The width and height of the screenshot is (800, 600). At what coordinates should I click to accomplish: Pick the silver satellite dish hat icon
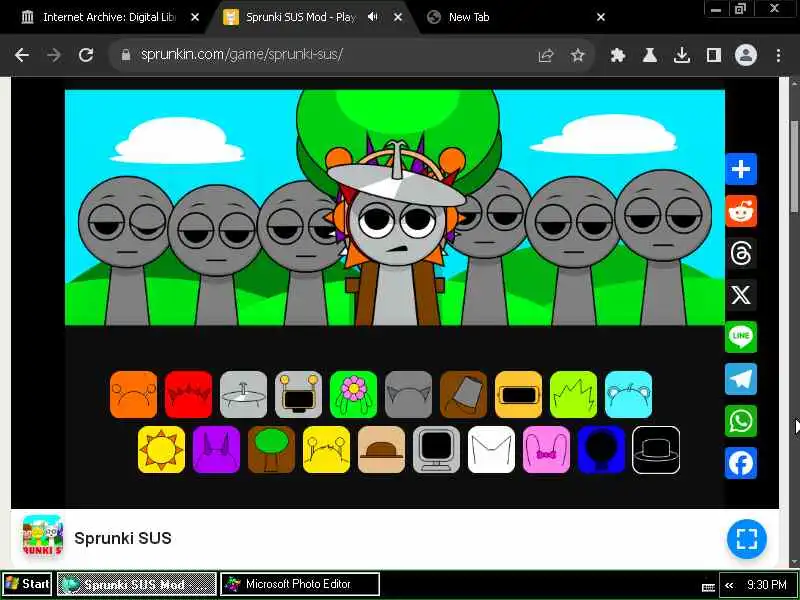point(243,394)
